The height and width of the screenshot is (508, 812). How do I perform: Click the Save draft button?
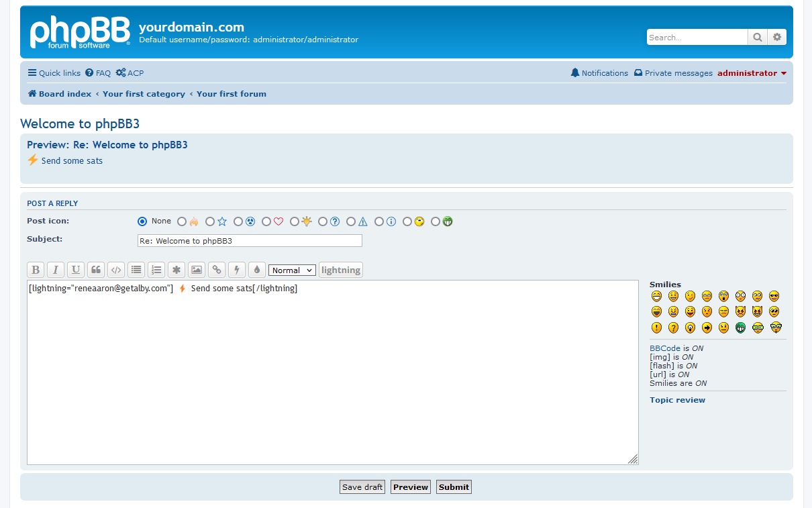coord(362,487)
